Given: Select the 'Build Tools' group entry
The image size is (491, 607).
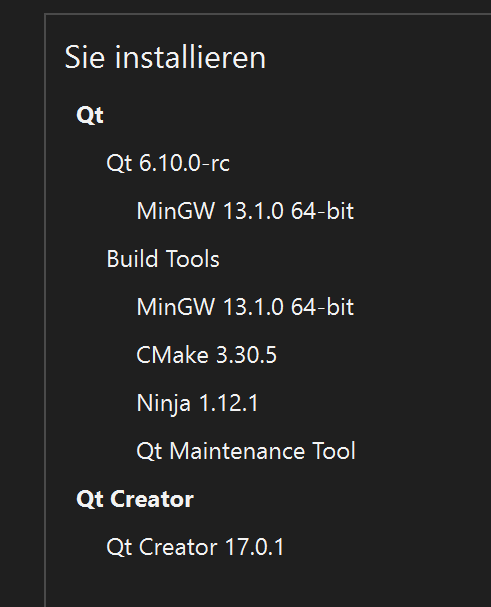Looking at the screenshot, I should (x=163, y=259).
